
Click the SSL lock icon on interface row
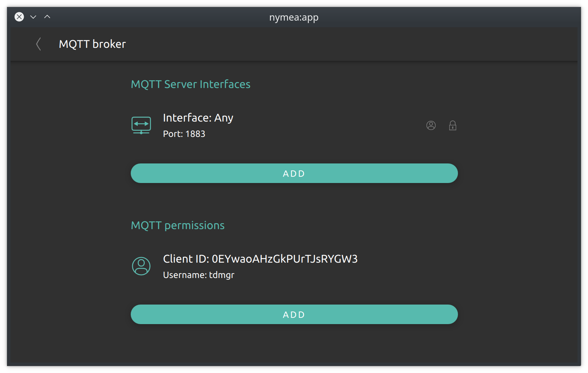(x=453, y=125)
